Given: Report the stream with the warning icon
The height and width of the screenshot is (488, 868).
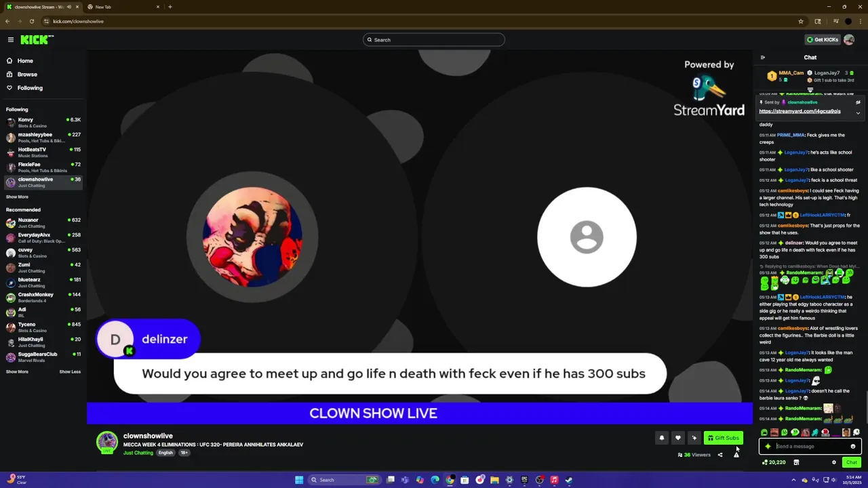Looking at the screenshot, I should pyautogui.click(x=736, y=455).
